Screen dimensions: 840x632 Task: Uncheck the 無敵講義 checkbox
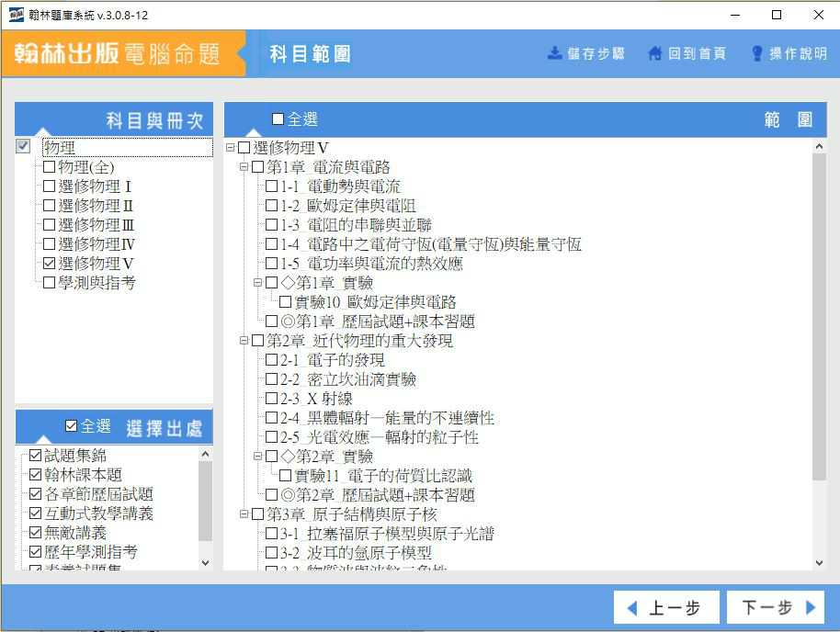(x=35, y=533)
